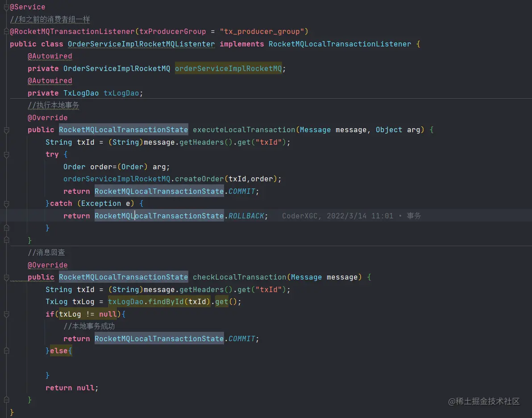Collapse the catch (Exception e) block fold
Viewport: 532px width, 418px height.
pyautogui.click(x=6, y=204)
